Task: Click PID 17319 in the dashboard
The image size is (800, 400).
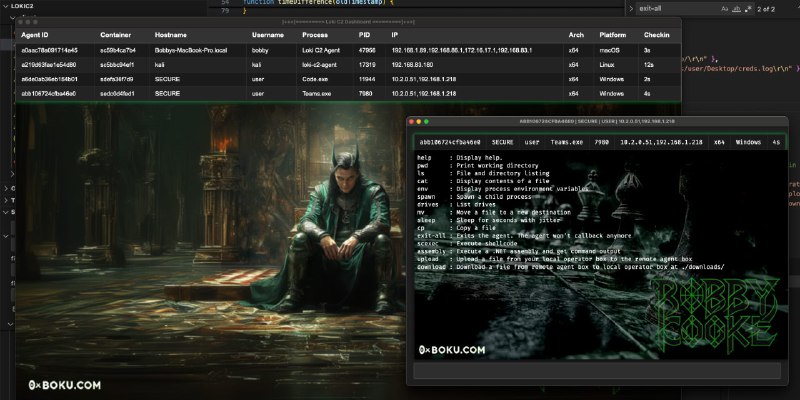Action: 367,65
